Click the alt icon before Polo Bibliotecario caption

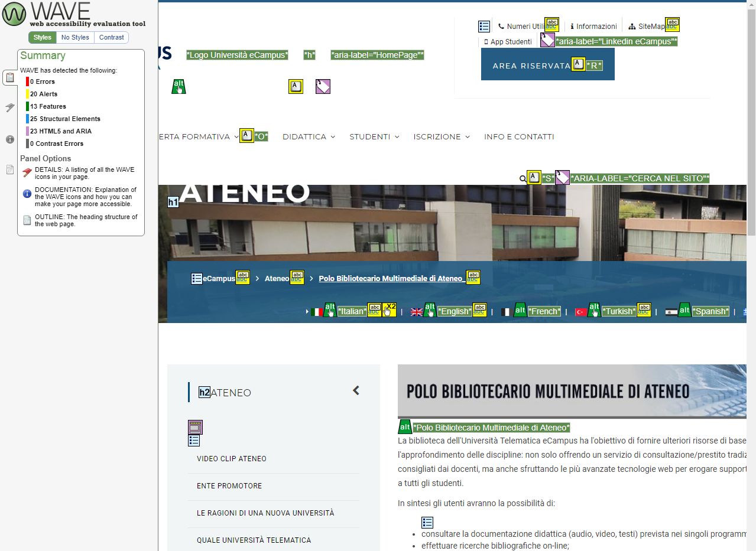[405, 426]
